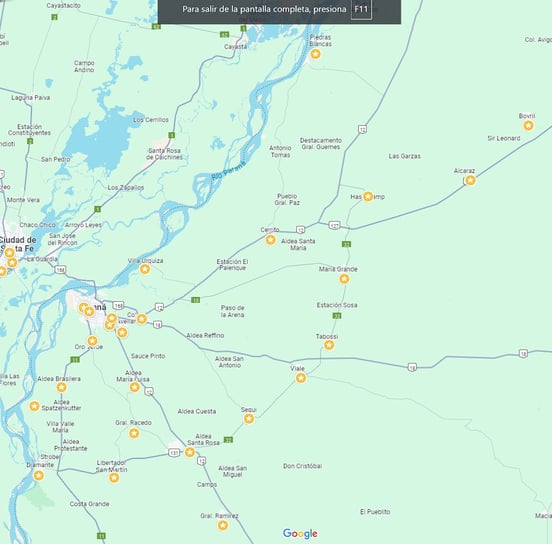Click the Route 12 shield near Cerrito

300,230
